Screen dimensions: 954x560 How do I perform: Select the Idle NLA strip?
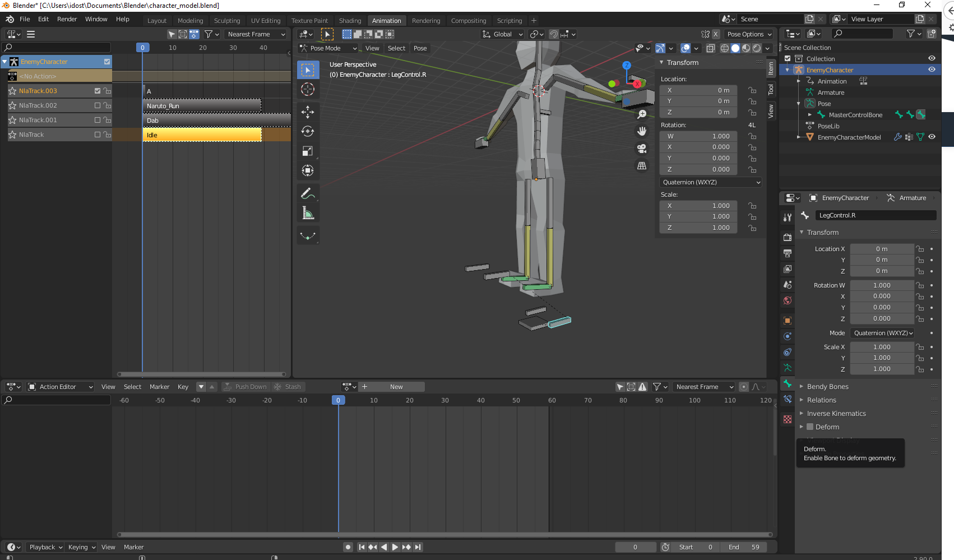tap(202, 135)
